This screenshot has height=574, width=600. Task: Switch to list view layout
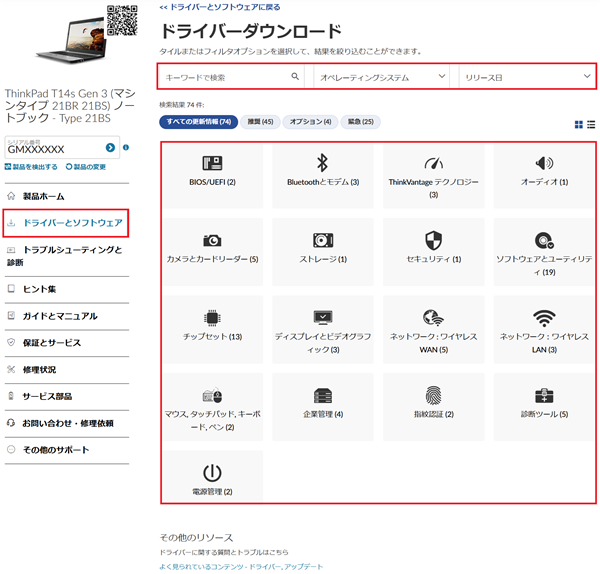pos(591,124)
